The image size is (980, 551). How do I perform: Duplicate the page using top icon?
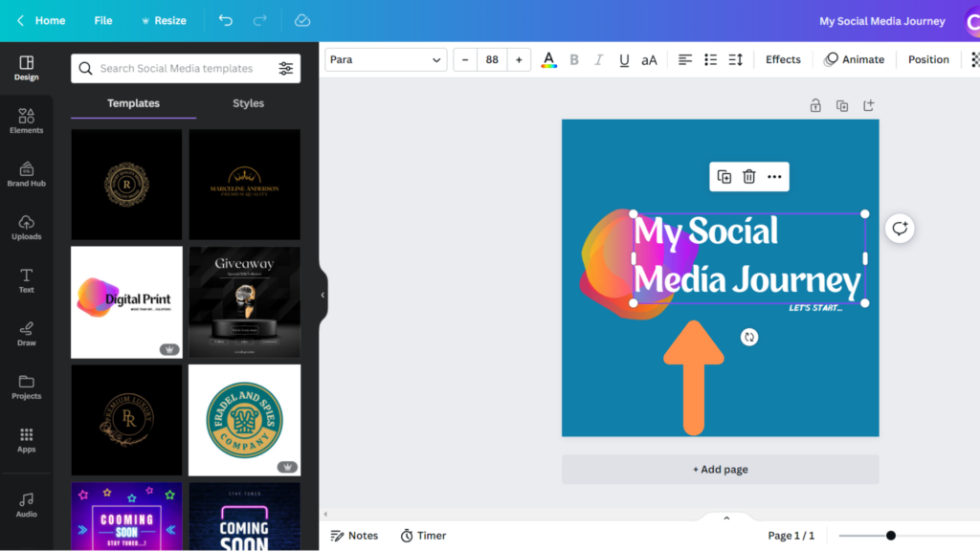coord(842,105)
